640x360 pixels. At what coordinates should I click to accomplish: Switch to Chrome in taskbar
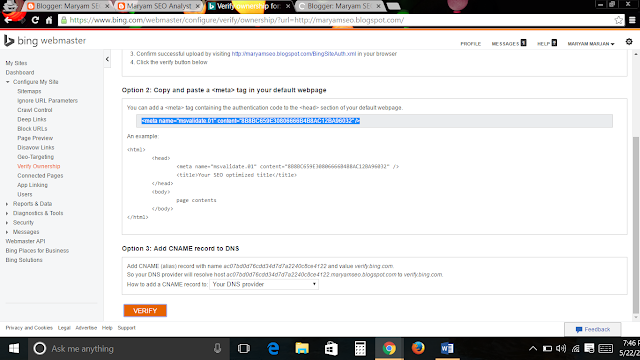[x=389, y=349]
